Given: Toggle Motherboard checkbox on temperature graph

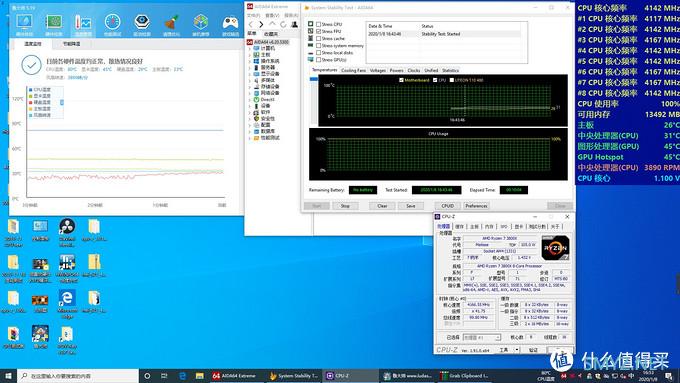Looking at the screenshot, I should (401, 80).
